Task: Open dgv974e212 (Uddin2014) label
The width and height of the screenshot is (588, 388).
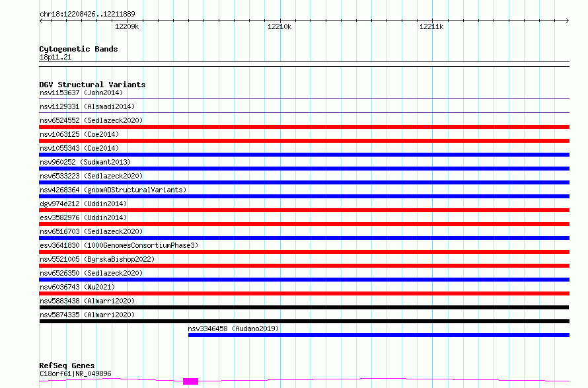Action: coord(83,204)
